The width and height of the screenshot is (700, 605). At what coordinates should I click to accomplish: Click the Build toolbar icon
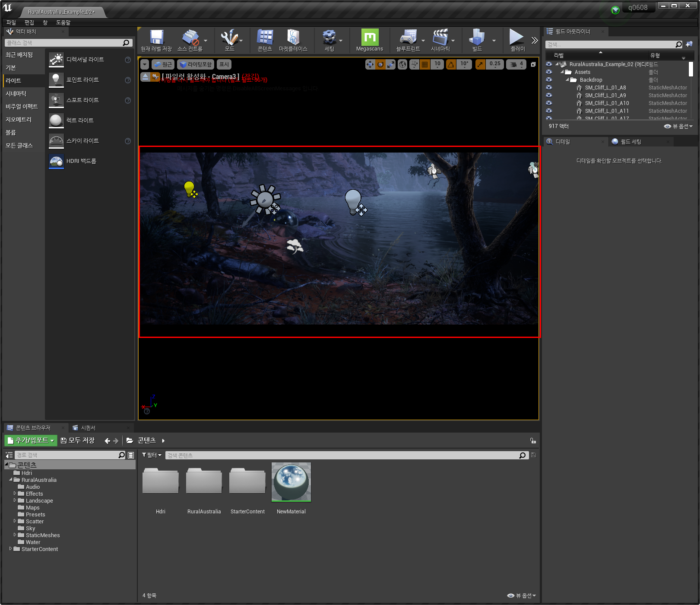[477, 38]
